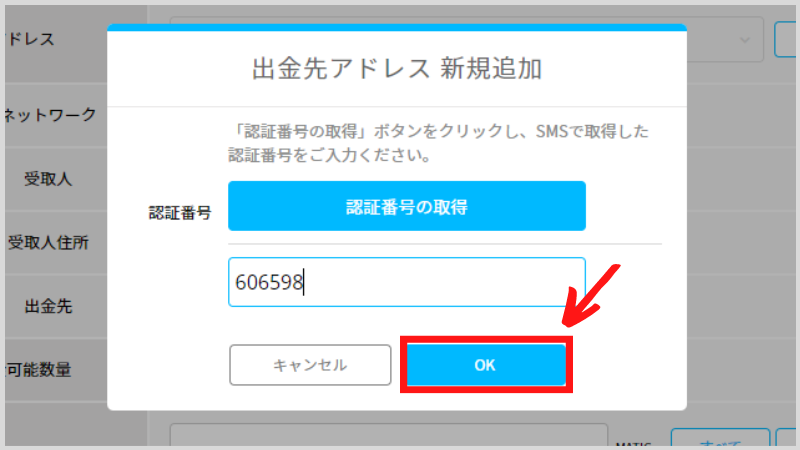800x450 pixels.
Task: Click the red arrow pointing to OK
Action: click(x=591, y=296)
